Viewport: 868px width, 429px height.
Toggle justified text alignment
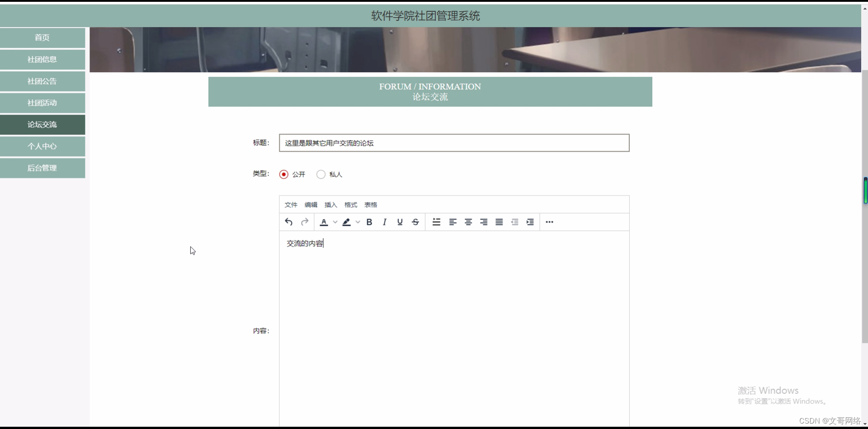tap(498, 222)
